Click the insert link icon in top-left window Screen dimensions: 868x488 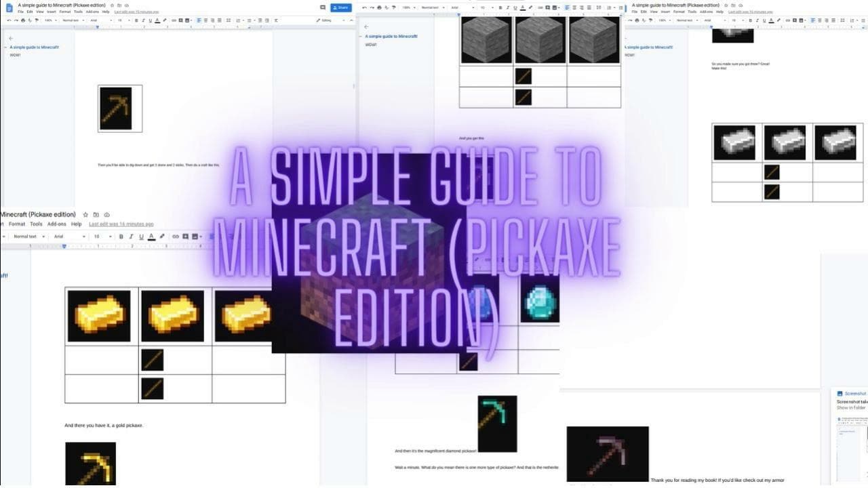click(174, 20)
